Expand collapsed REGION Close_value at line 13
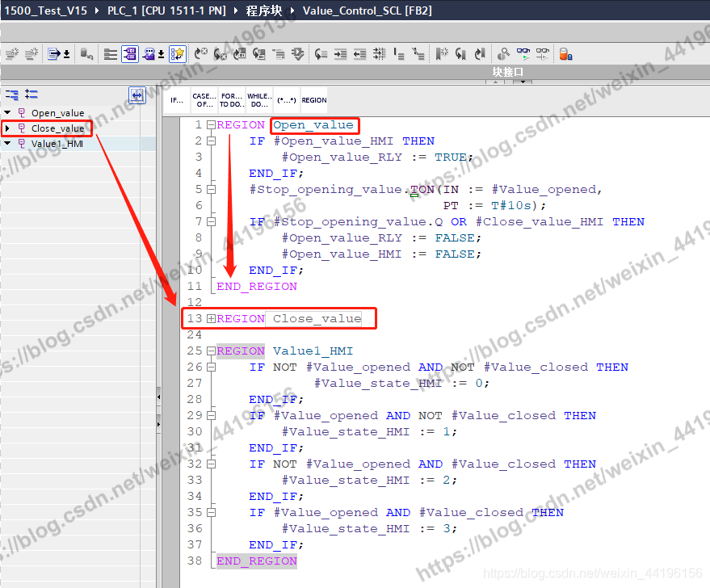Screen dimensions: 710x588 pos(211,319)
